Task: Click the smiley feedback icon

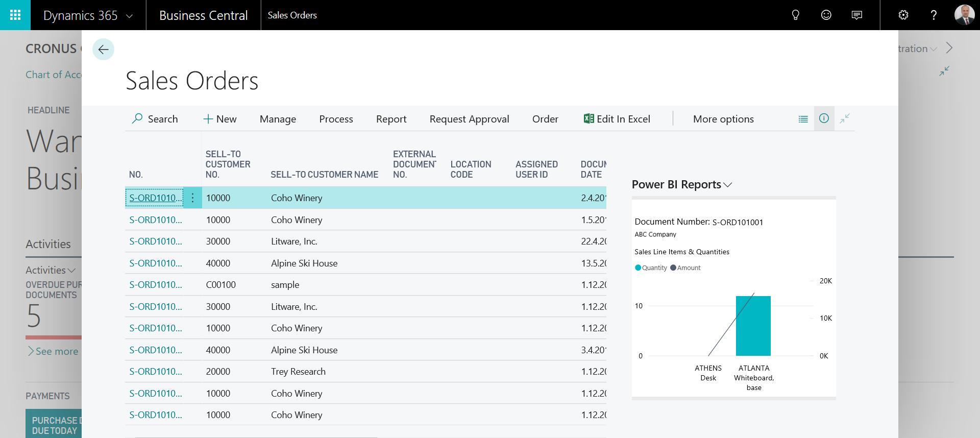Action: (x=826, y=15)
